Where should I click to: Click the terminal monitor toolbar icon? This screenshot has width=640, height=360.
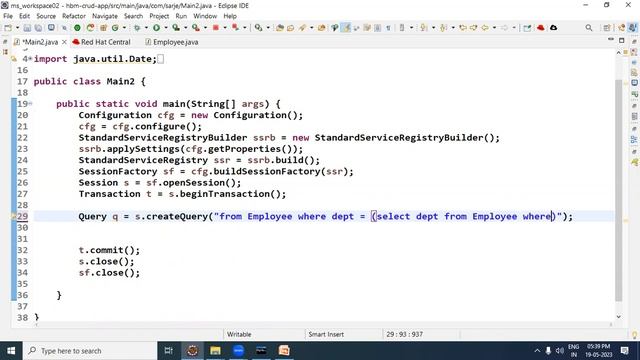[x=51, y=28]
